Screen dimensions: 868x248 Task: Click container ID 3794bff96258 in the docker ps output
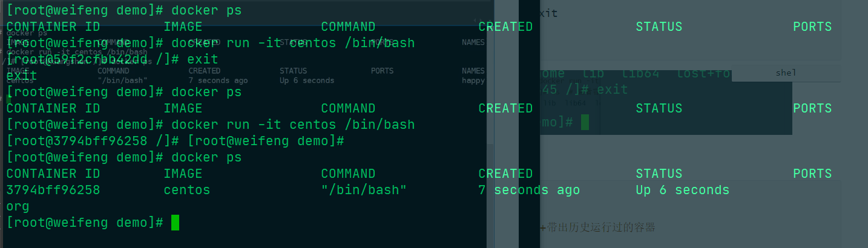[x=53, y=190]
